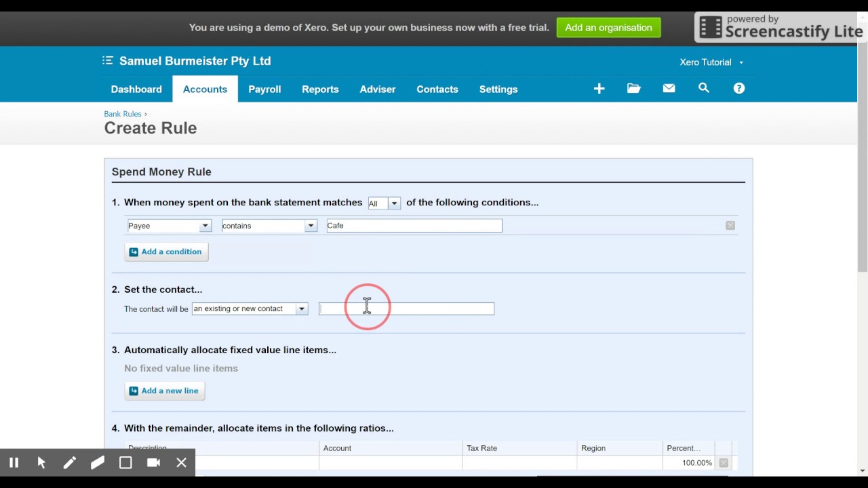Select the Screencastify pen tool

tap(69, 463)
